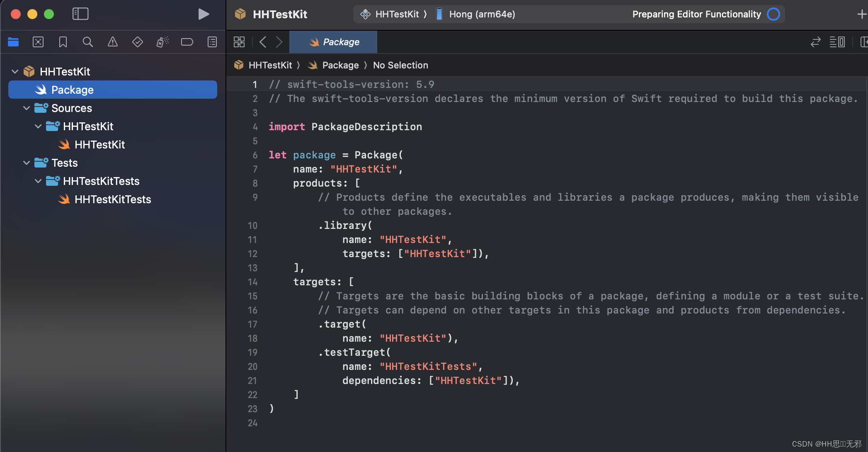This screenshot has width=868, height=452.
Task: Click the closing parenthesis on line 23
Action: (x=272, y=409)
